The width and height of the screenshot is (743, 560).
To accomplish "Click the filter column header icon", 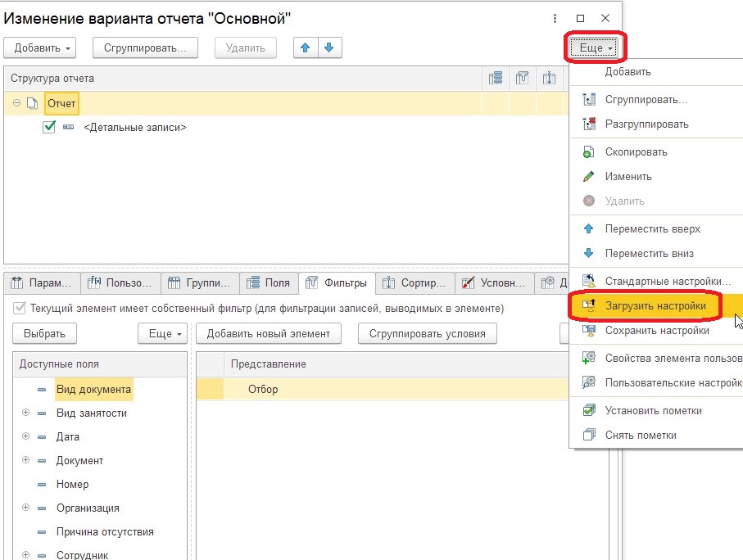I will (x=522, y=78).
